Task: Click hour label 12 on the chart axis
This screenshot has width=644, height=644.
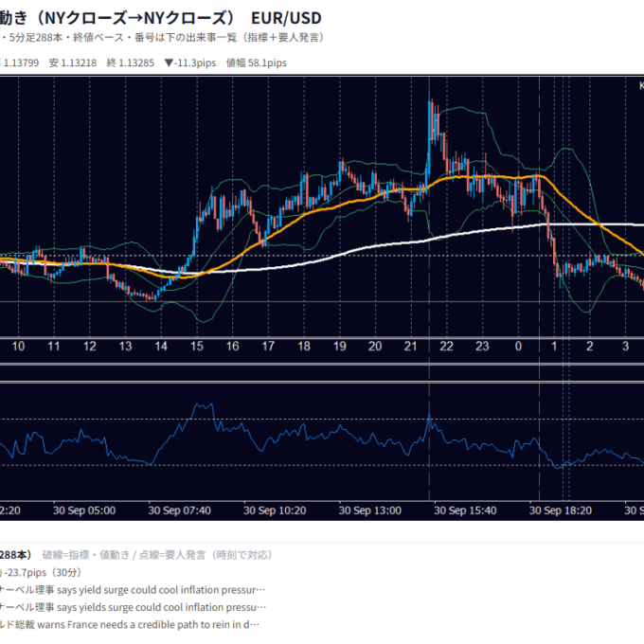Action: (x=90, y=347)
